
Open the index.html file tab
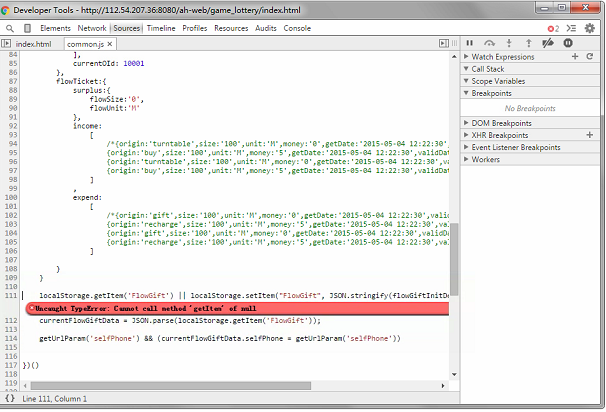[34, 45]
